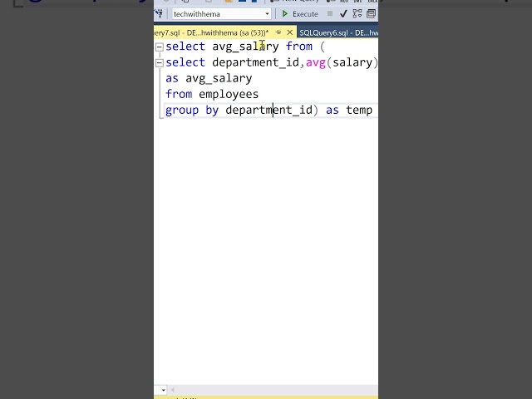This screenshot has height=399, width=532.
Task: Click 'department_id' in the second select line
Action: [x=255, y=63]
